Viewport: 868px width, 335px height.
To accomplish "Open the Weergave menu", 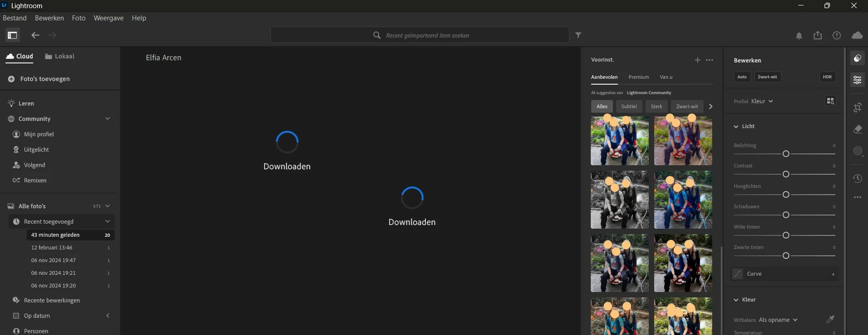I will [109, 18].
